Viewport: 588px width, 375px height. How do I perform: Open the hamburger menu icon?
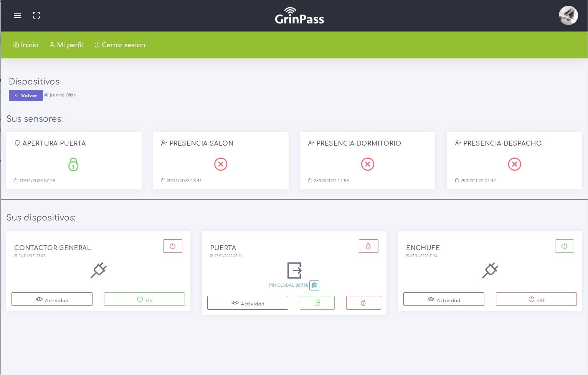pyautogui.click(x=17, y=15)
